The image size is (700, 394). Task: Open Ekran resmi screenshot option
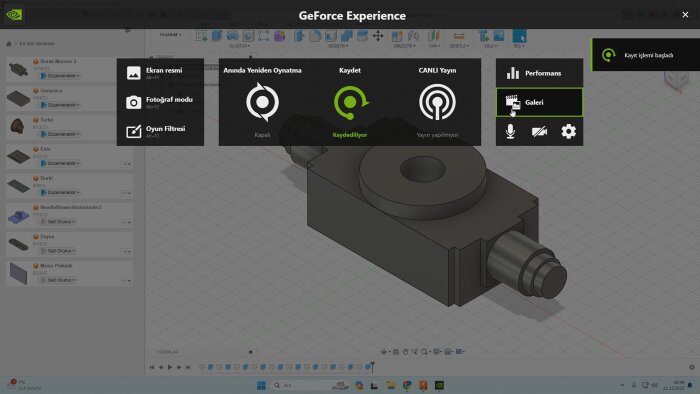tap(160, 73)
